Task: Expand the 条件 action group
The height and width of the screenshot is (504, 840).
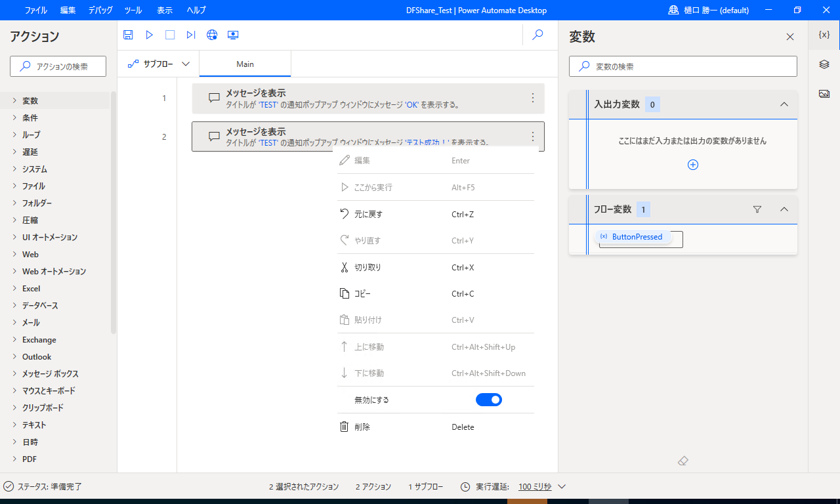Action: (x=15, y=117)
